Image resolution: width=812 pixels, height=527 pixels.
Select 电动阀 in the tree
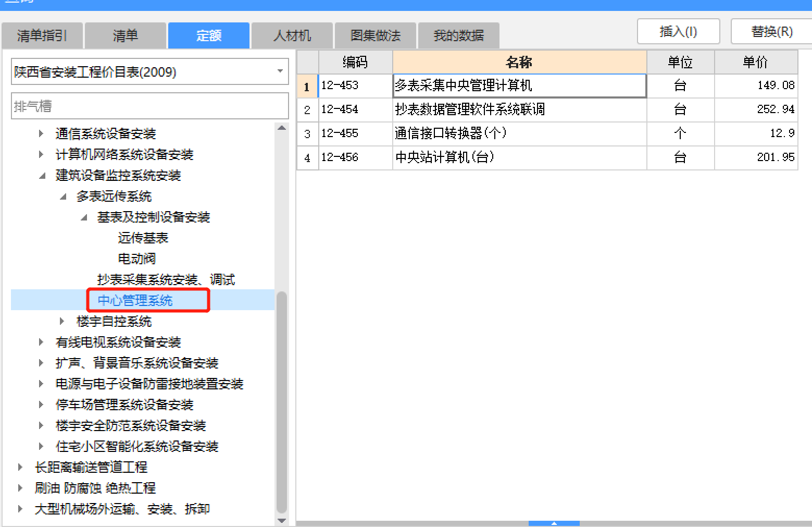coord(137,259)
